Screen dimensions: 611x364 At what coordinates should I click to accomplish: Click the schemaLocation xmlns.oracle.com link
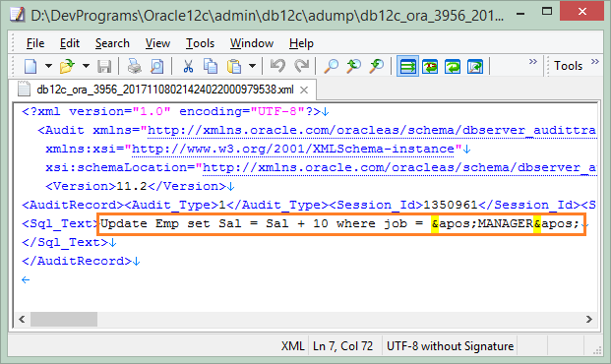tap(399, 167)
